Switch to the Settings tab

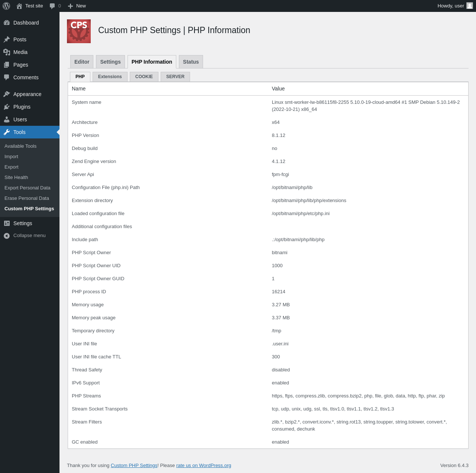point(110,62)
